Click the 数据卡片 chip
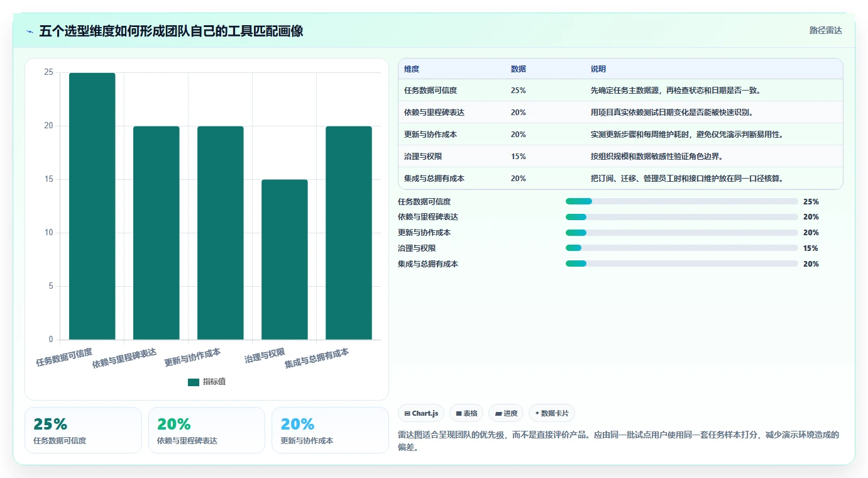Screen dimensions: 868x478 point(552,413)
